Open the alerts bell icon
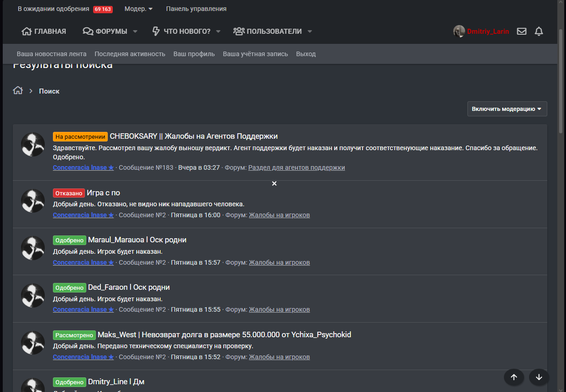 coord(539,31)
